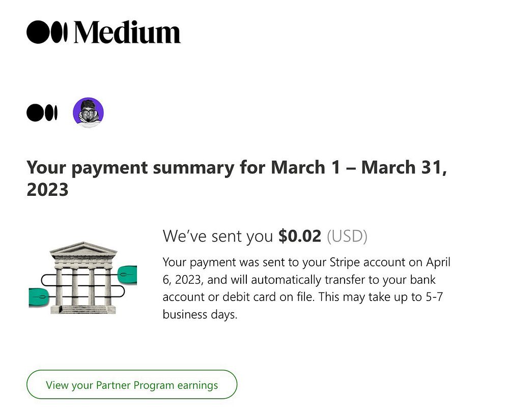This screenshot has height=420, width=509.
Task: Click the stone steps under the bank
Action: pos(82,309)
